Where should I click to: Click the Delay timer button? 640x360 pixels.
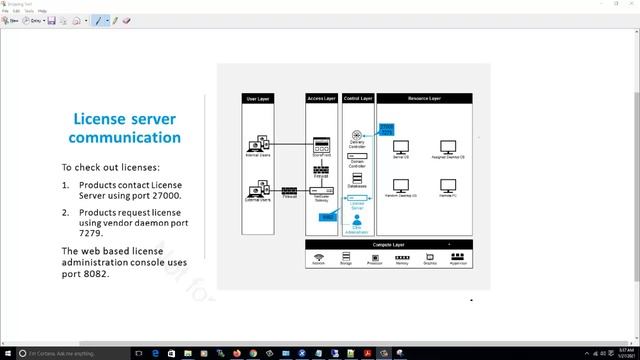pyautogui.click(x=32, y=20)
